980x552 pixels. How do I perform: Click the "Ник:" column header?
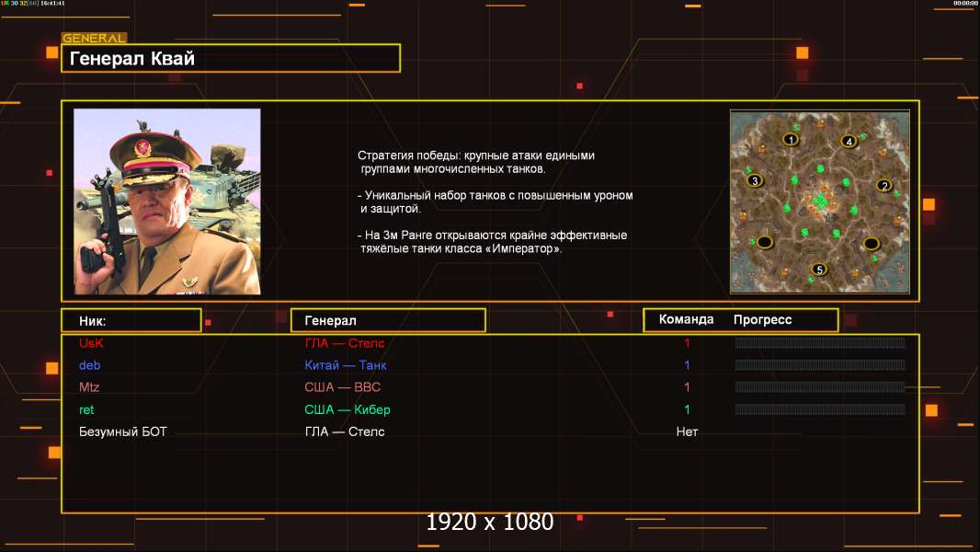131,321
